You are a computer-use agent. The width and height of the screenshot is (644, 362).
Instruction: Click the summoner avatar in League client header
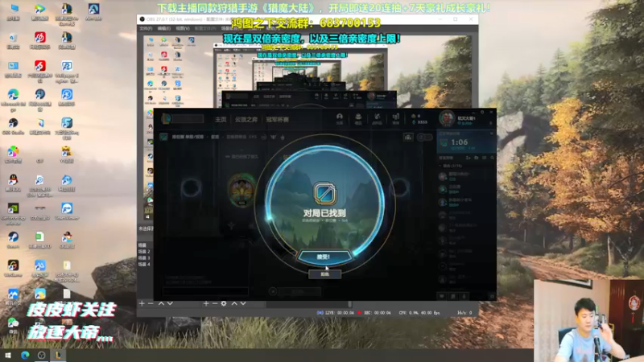[x=447, y=118]
